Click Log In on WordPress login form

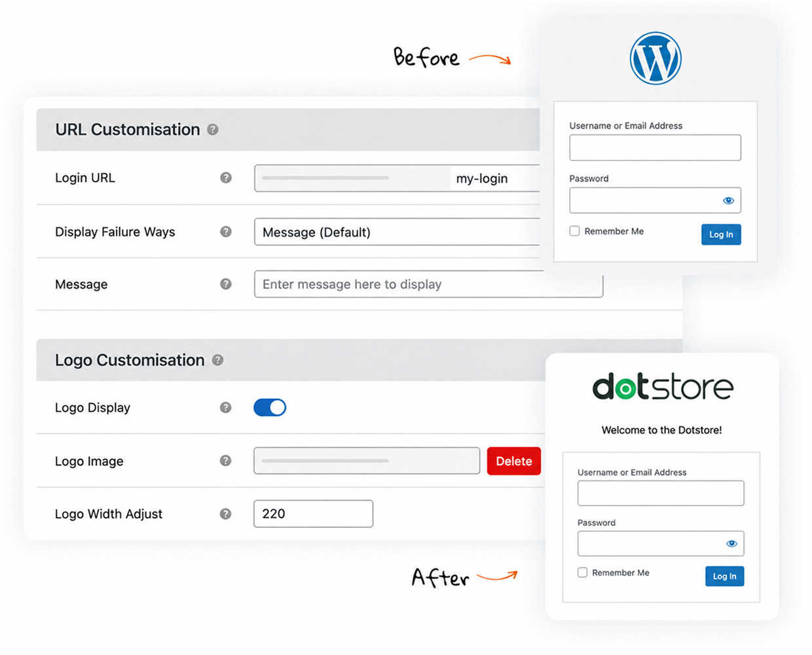click(721, 234)
